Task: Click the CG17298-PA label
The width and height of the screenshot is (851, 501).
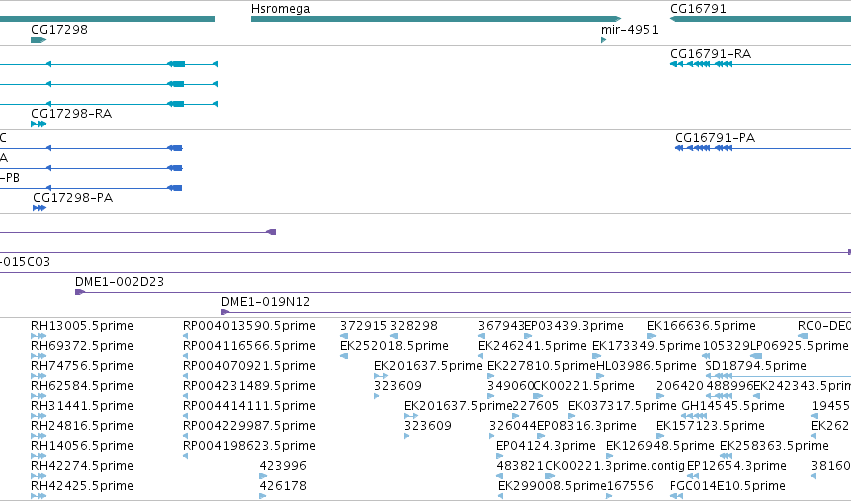Action: (x=73, y=198)
